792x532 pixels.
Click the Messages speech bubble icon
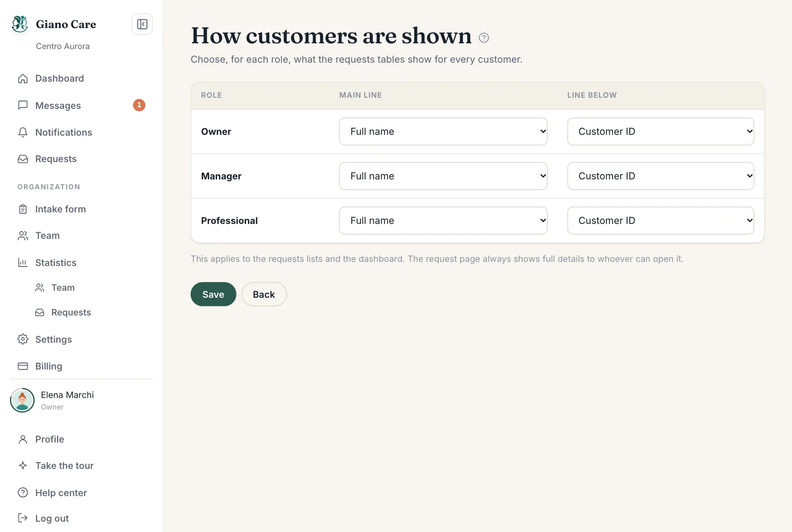(x=23, y=105)
